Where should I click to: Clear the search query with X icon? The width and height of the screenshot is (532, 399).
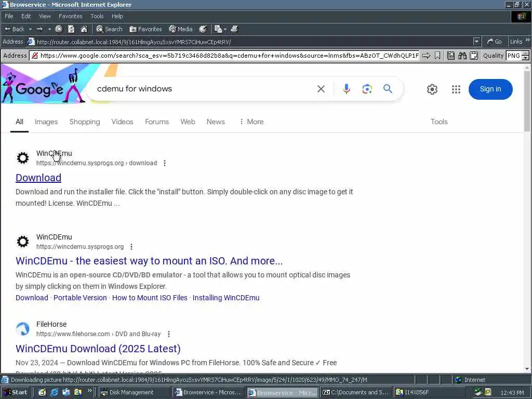(321, 89)
